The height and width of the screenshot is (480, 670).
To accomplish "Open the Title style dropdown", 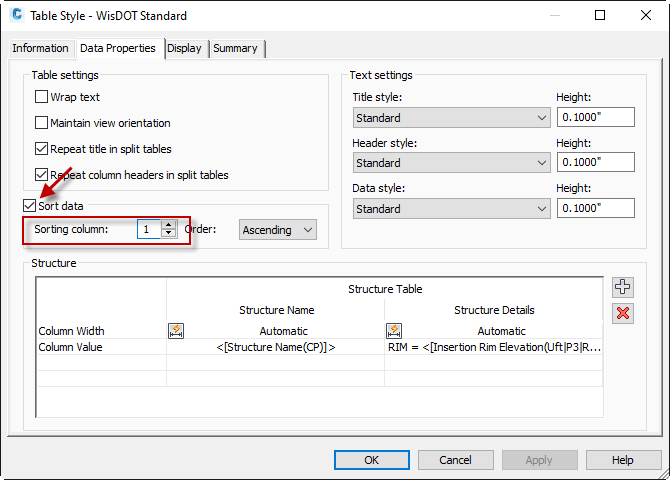I will (x=451, y=118).
